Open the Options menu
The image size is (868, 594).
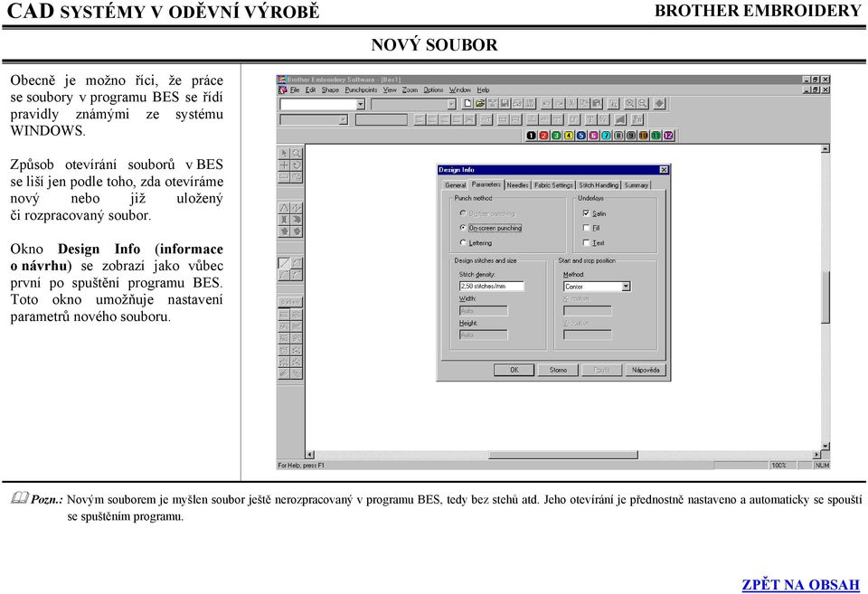433,90
